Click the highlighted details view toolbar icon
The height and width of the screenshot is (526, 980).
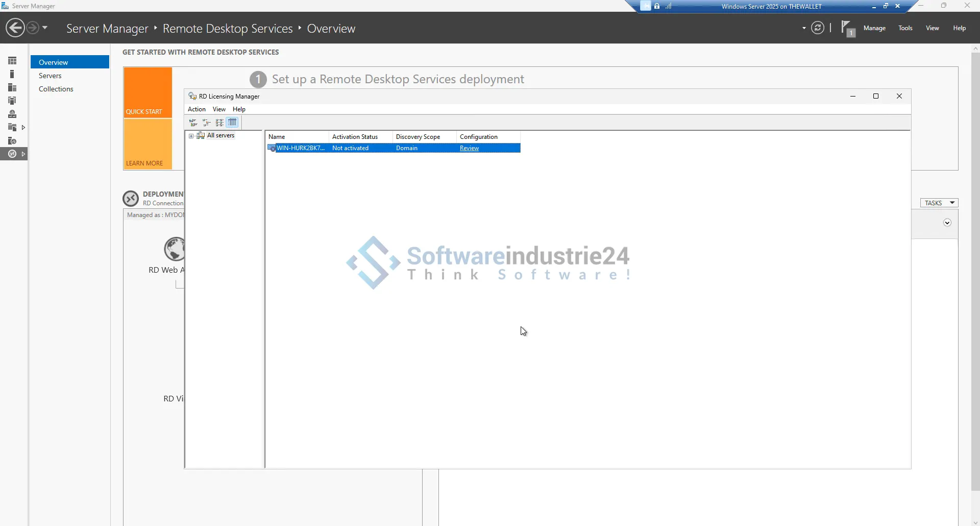click(232, 123)
